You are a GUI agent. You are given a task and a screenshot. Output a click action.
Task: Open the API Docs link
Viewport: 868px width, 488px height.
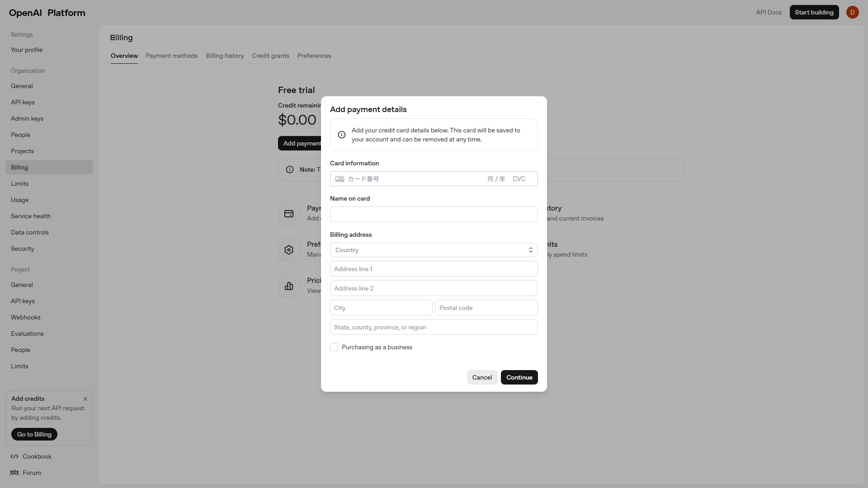(769, 12)
